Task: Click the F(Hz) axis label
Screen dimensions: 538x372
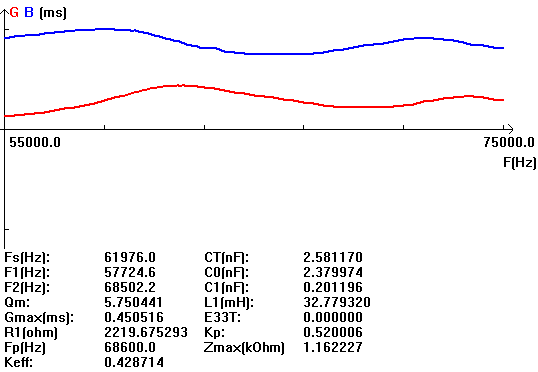Action: coord(519,162)
